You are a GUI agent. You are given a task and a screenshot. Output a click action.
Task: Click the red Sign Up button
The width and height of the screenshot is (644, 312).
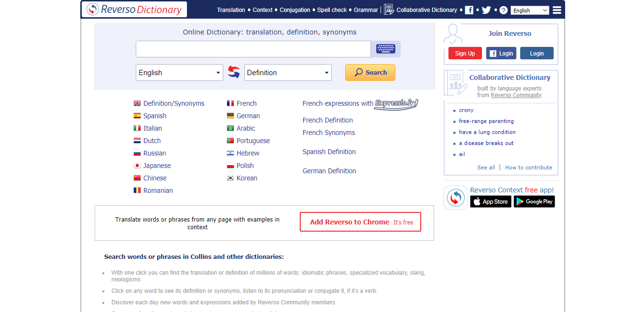(465, 53)
